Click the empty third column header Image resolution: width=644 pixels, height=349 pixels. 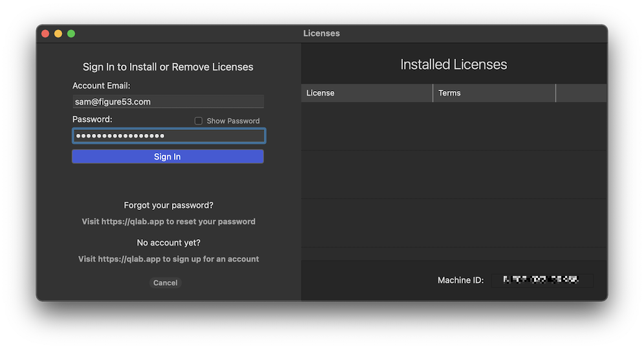pyautogui.click(x=581, y=93)
